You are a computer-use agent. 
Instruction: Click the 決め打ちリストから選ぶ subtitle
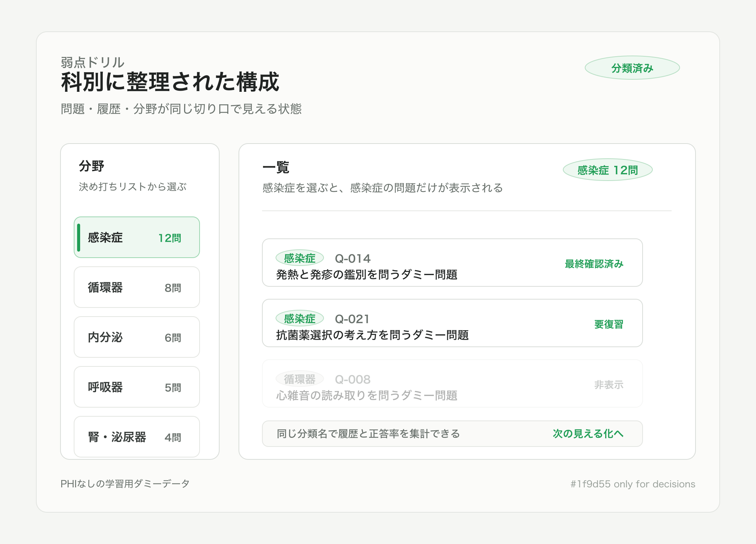(x=133, y=187)
